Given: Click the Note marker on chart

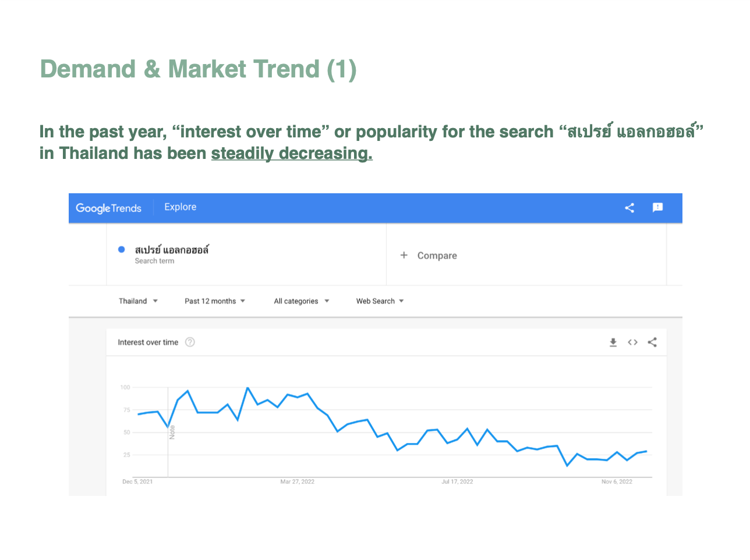Looking at the screenshot, I should click(172, 433).
